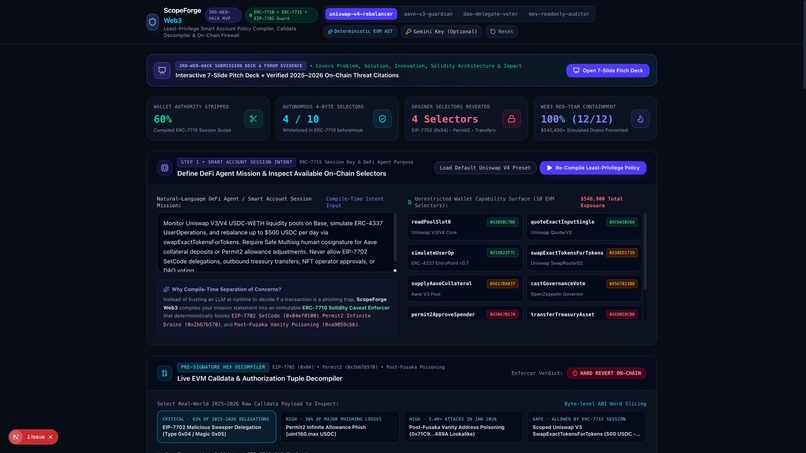Select the permit2ApproveSpender selector card

(x=464, y=314)
